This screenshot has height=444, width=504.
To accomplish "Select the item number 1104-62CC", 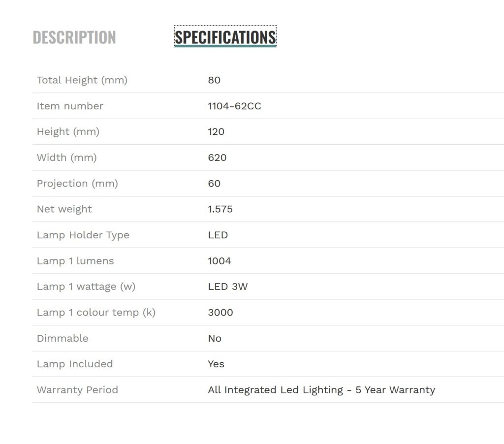I will pyautogui.click(x=234, y=106).
